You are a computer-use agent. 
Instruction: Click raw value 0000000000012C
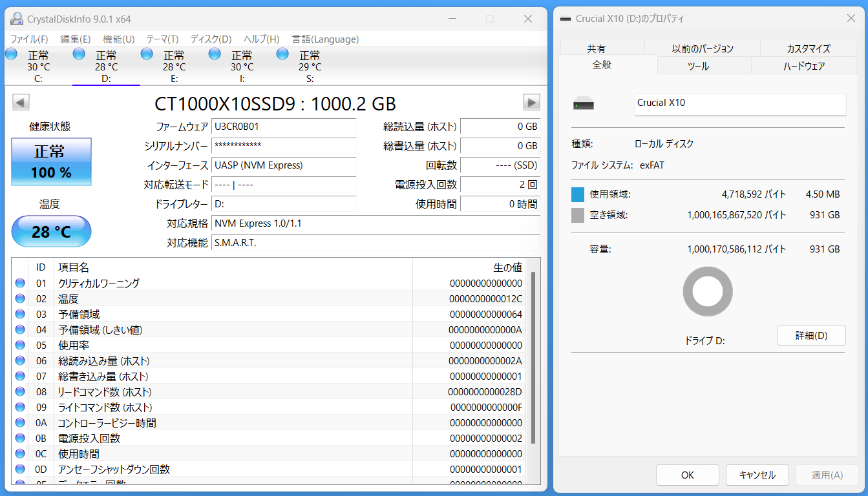coord(485,298)
